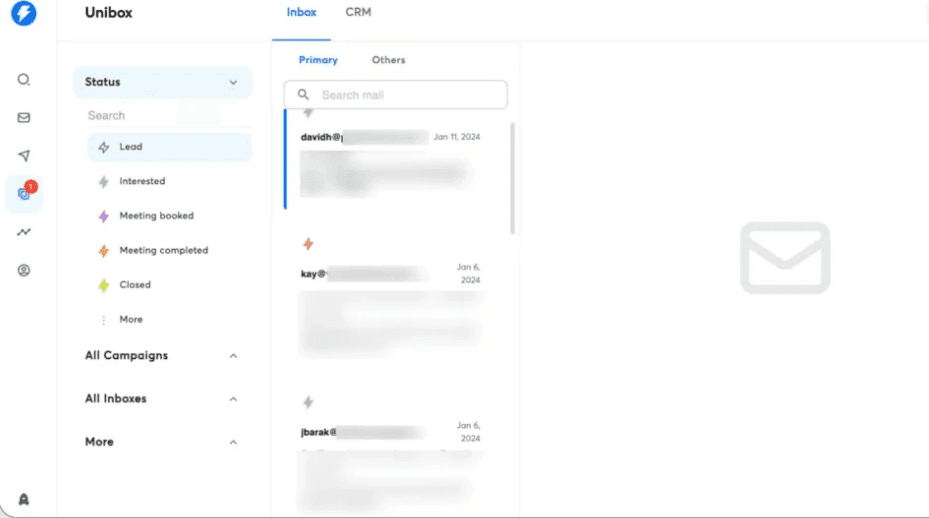The height and width of the screenshot is (518, 929).
Task: Click the purple Meeting booked lightning icon
Action: (104, 216)
